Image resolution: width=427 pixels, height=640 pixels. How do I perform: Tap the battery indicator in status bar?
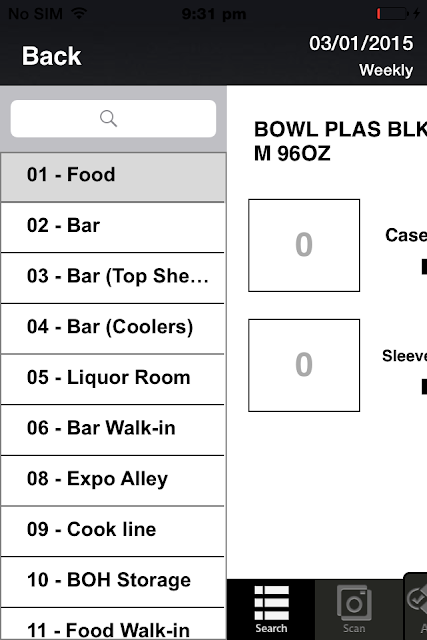coord(392,13)
